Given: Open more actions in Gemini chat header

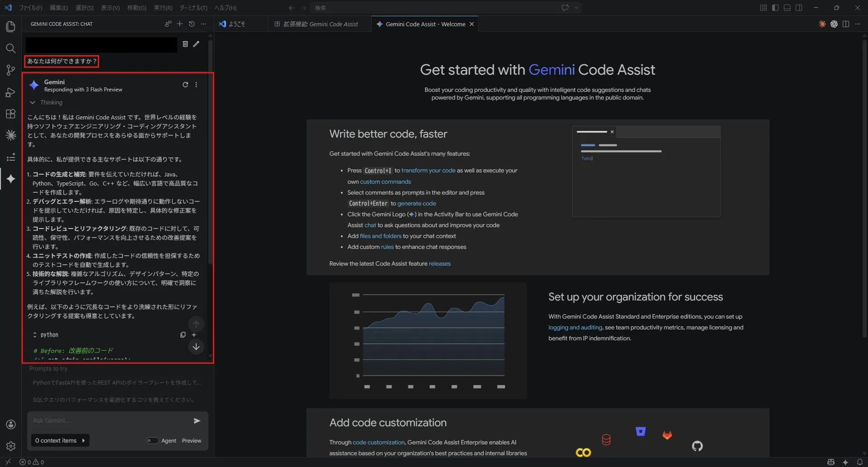Looking at the screenshot, I should coord(203,24).
